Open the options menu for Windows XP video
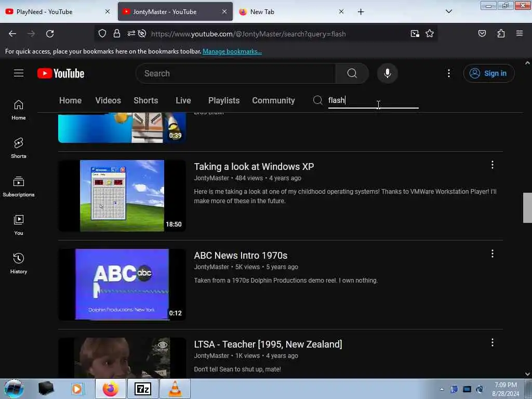The width and height of the screenshot is (532, 399). pos(493,165)
